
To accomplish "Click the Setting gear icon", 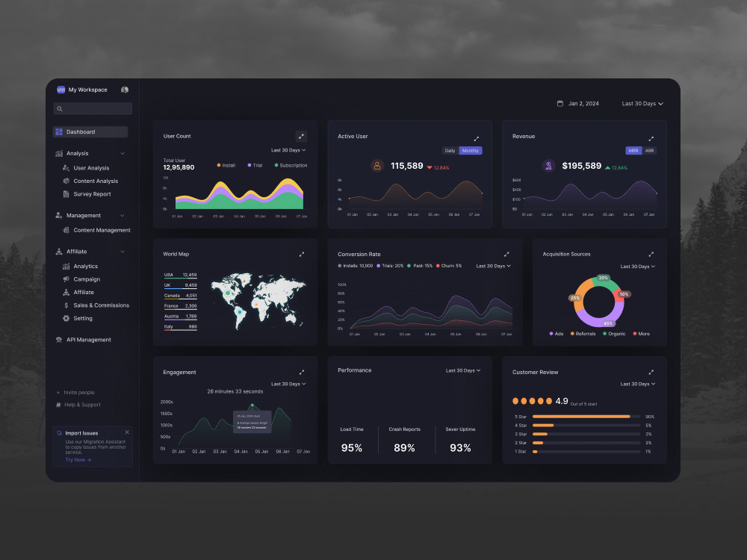I will point(66,318).
